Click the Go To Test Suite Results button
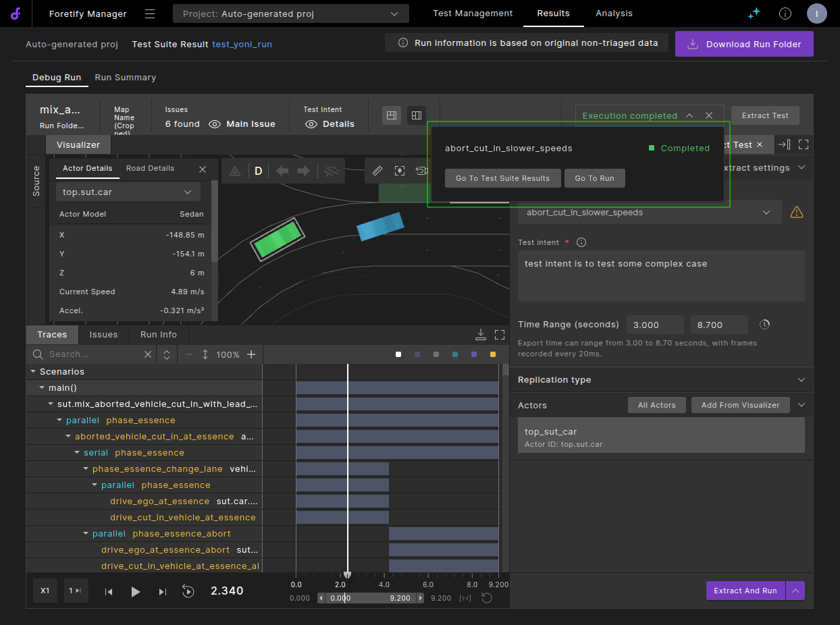 [x=502, y=178]
